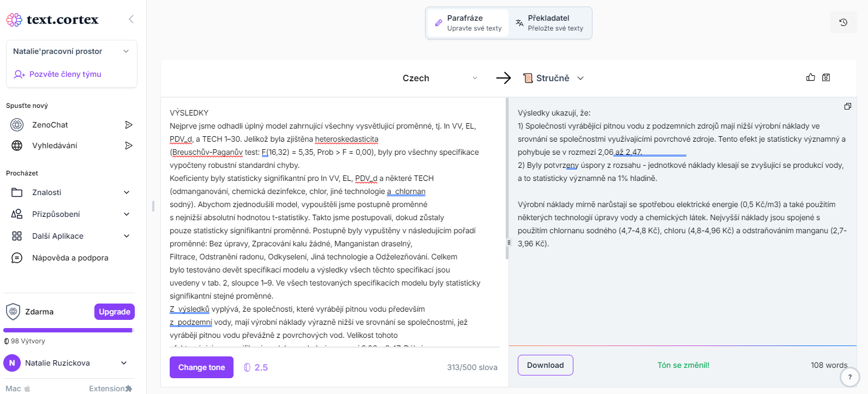Click the Mac apple icon

pos(27,389)
